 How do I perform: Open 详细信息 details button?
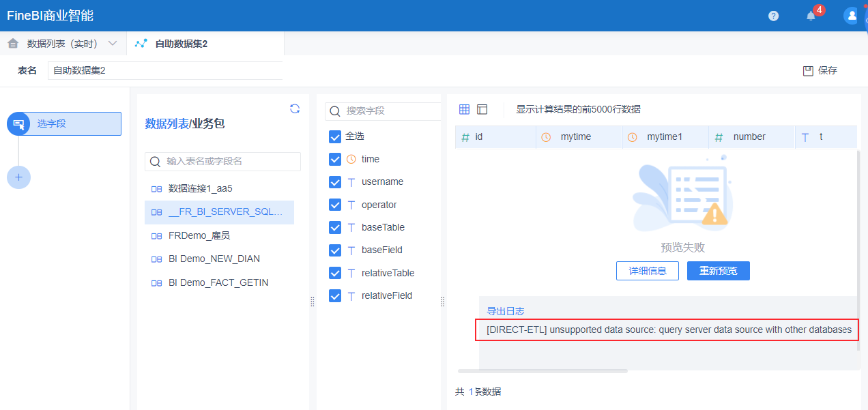tap(648, 271)
